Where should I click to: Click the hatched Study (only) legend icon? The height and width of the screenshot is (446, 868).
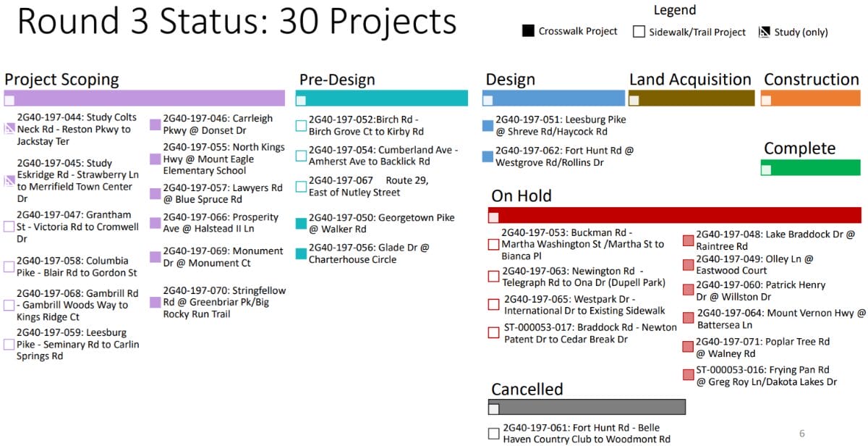pos(763,32)
